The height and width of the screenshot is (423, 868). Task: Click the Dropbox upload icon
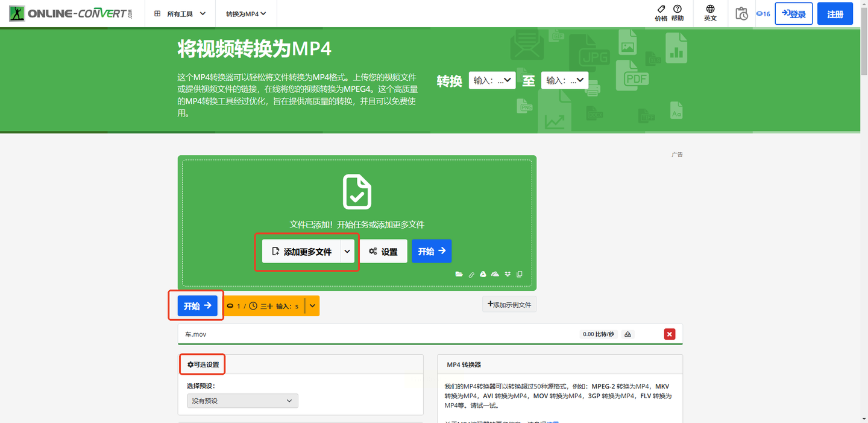[508, 274]
